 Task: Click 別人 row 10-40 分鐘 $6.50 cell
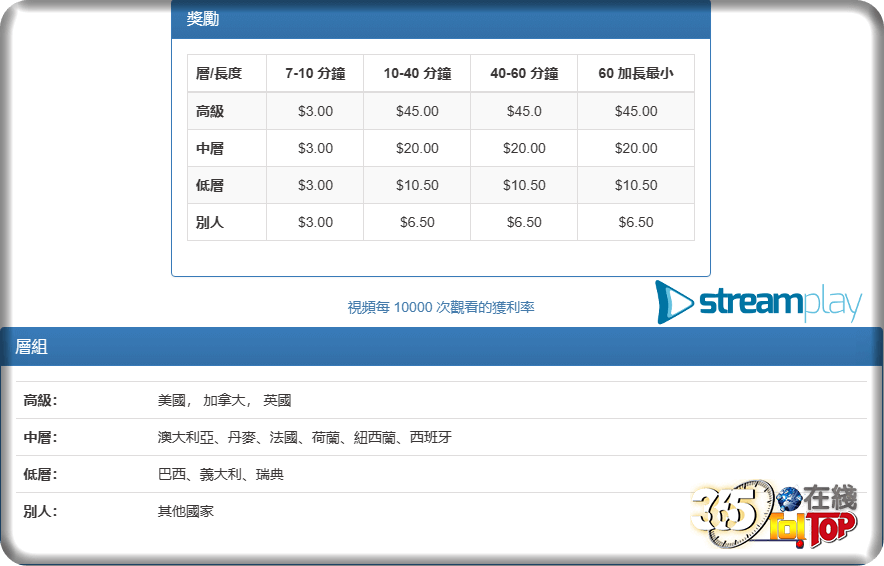(x=417, y=222)
